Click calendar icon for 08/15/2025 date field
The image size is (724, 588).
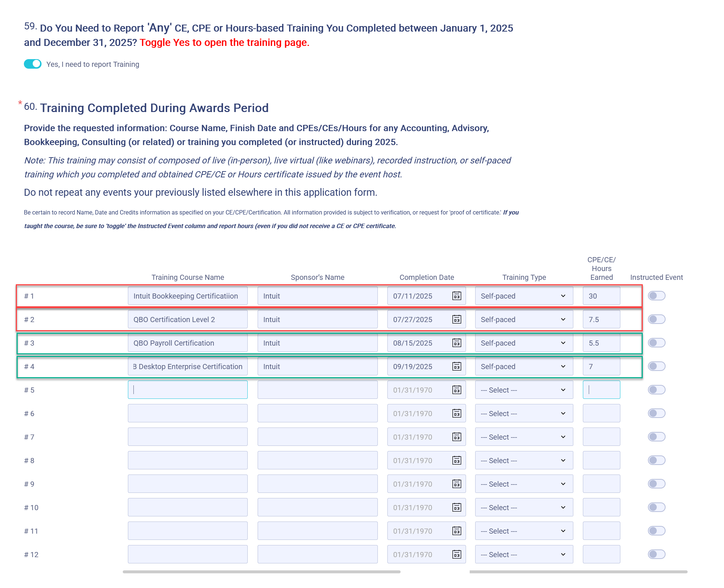[x=456, y=343]
